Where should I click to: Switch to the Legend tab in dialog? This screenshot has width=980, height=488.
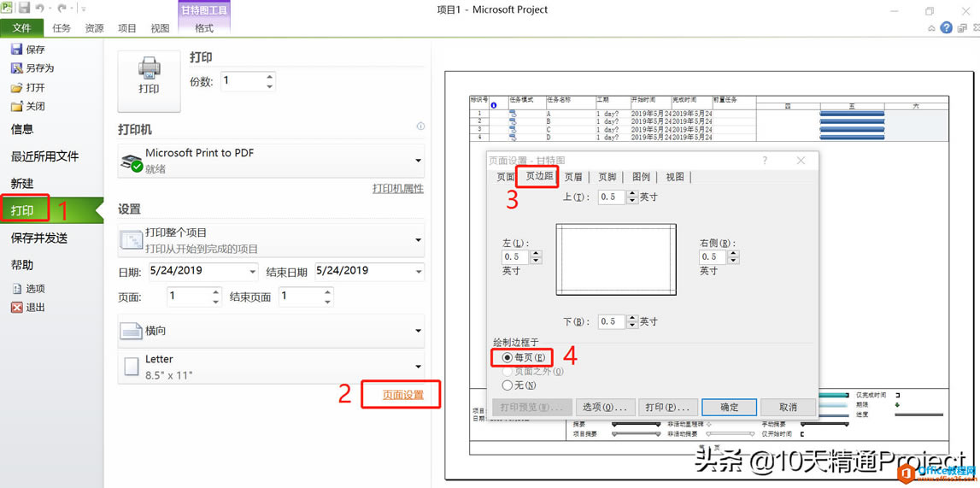click(x=641, y=177)
